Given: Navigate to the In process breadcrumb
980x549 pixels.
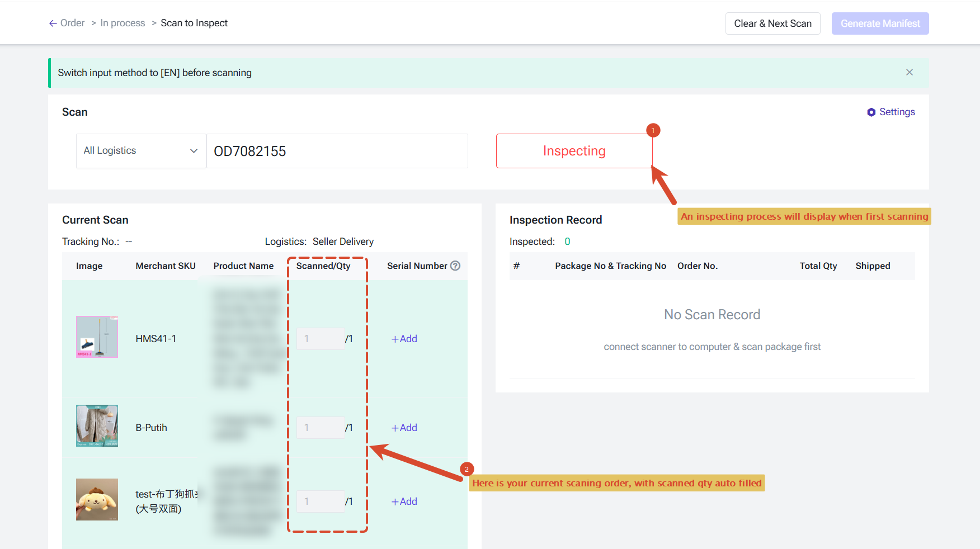Looking at the screenshot, I should point(123,23).
